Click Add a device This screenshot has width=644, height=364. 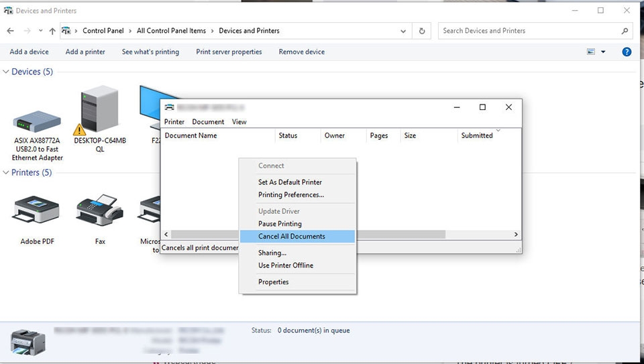coord(29,52)
